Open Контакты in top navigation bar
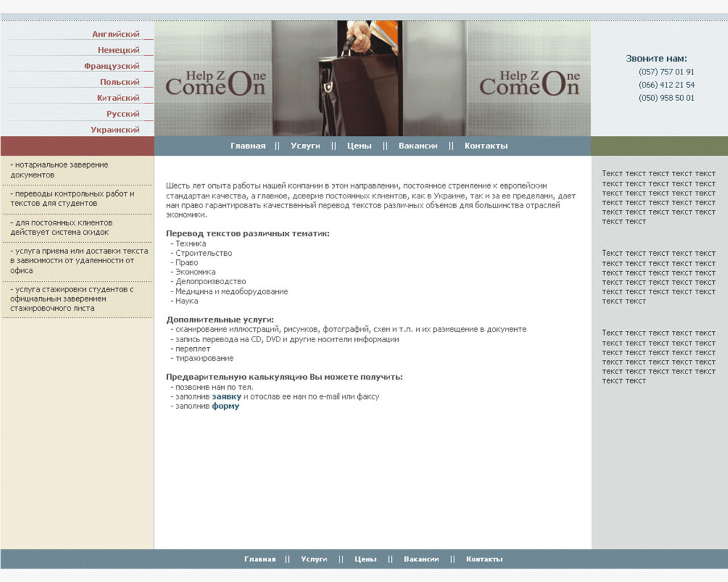This screenshot has width=728, height=582. [x=486, y=146]
